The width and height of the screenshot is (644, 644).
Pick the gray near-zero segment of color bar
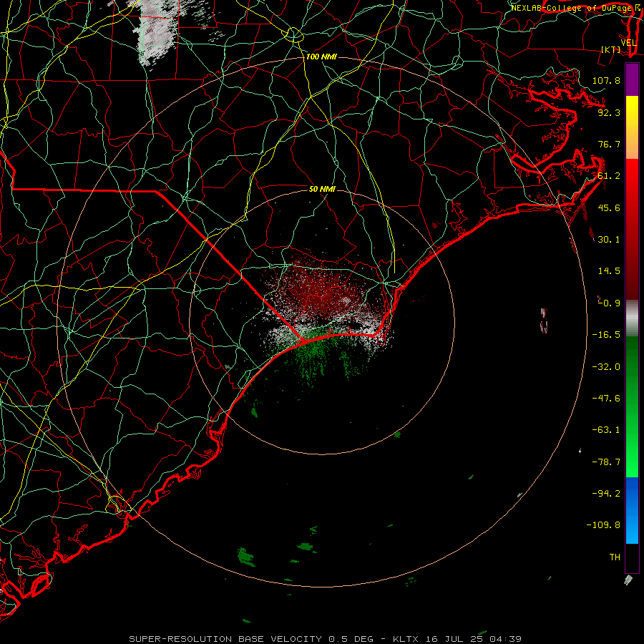(x=632, y=318)
